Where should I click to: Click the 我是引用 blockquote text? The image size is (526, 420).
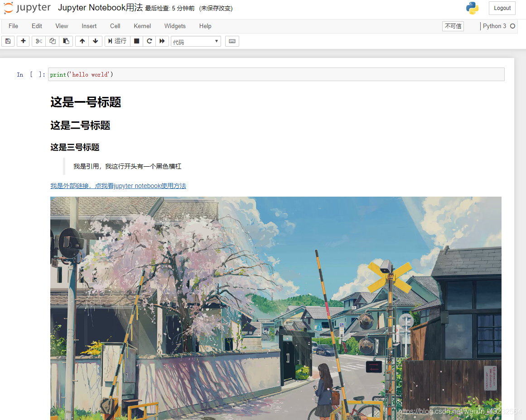[x=127, y=166]
